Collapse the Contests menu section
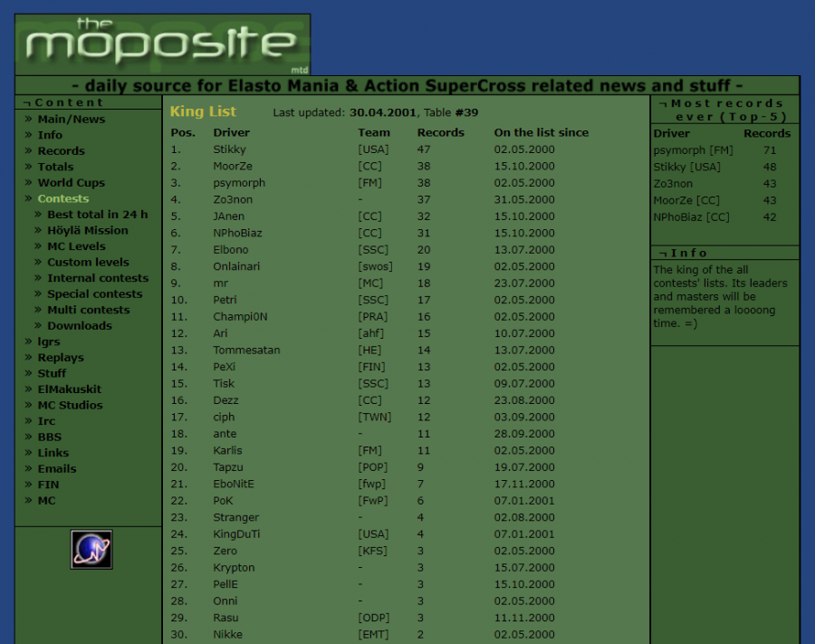The image size is (815, 644). pyautogui.click(x=62, y=198)
